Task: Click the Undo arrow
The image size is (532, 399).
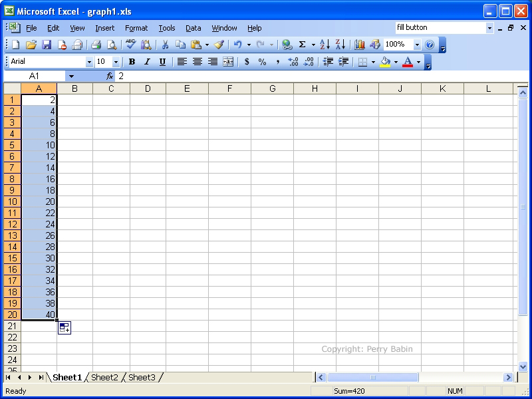Action: (x=238, y=45)
